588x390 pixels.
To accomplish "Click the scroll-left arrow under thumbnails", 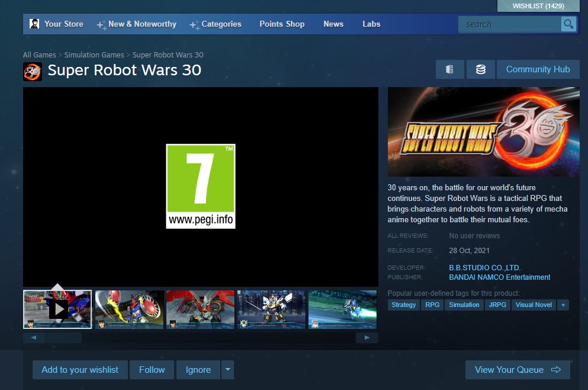I will pyautogui.click(x=34, y=337).
